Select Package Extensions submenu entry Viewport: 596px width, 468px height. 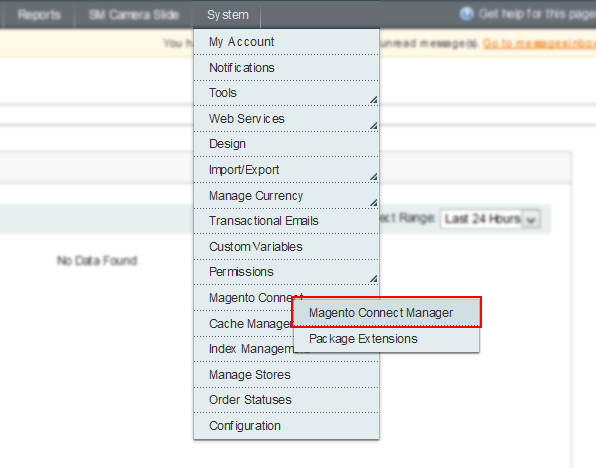(x=387, y=339)
